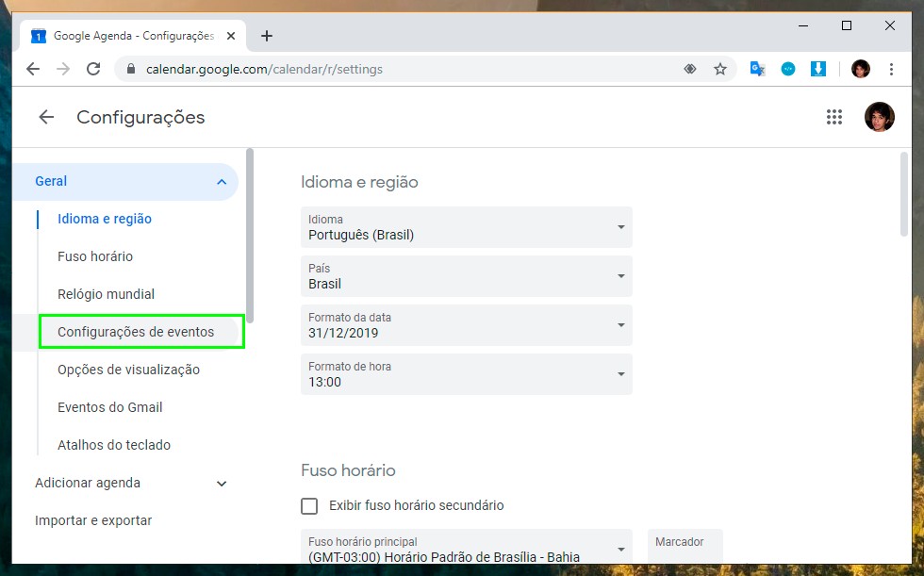Return from Configurações with back arrow
Screen dimensions: 924x576
[x=46, y=117]
